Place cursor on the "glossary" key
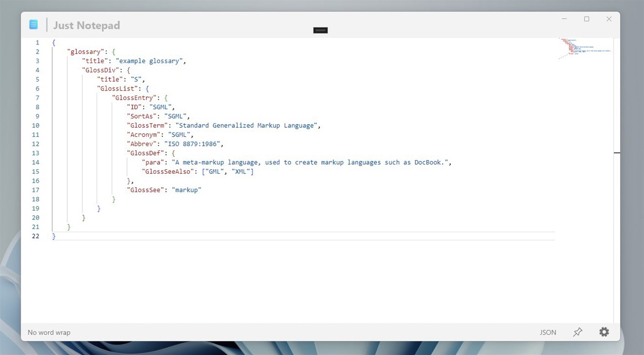The height and width of the screenshot is (355, 644). (86, 52)
